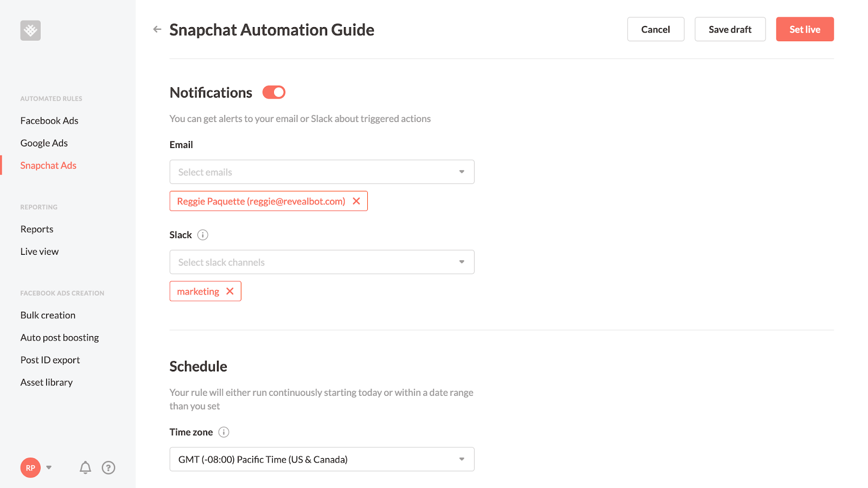This screenshot has height=488, width=868.
Task: Click the Revealbot logo icon
Action: [30, 30]
